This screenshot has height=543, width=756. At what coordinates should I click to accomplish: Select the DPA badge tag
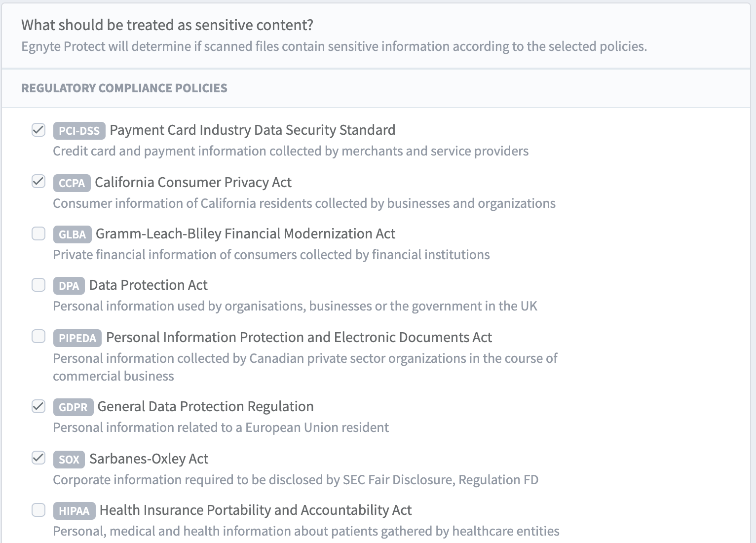click(x=69, y=286)
